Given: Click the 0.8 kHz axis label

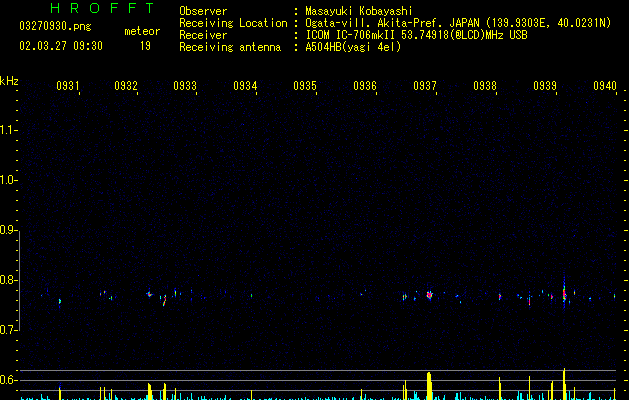Looking at the screenshot, I should (x=8, y=280).
